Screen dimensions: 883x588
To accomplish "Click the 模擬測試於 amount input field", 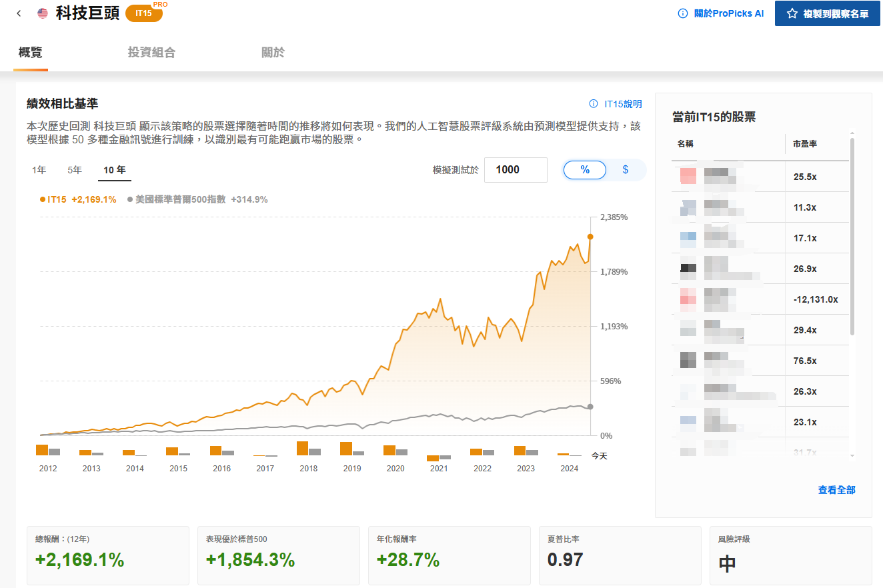I will 516,170.
